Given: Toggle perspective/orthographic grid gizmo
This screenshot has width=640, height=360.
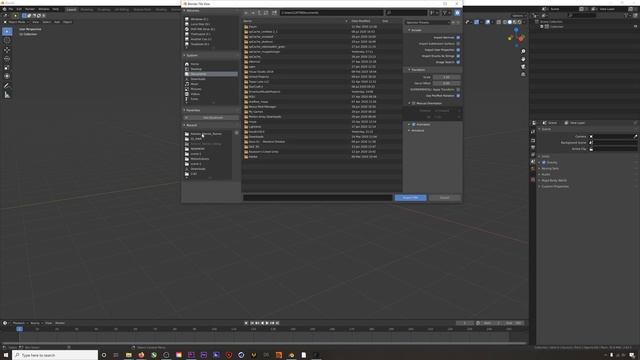Looking at the screenshot, I should [x=523, y=74].
